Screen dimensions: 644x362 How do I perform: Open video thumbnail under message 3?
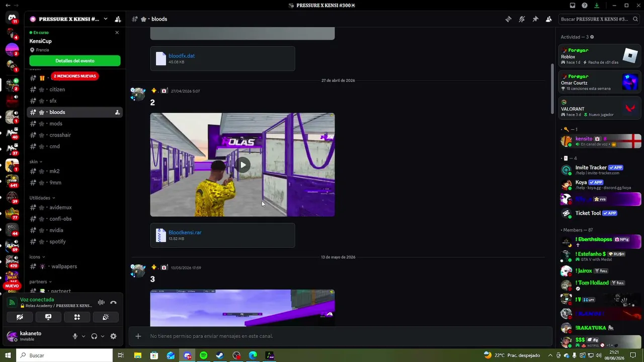pyautogui.click(x=242, y=308)
